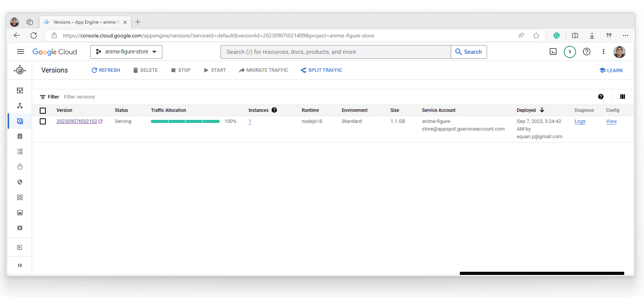Open the LEARN panel
The image size is (644, 297).
coord(611,71)
